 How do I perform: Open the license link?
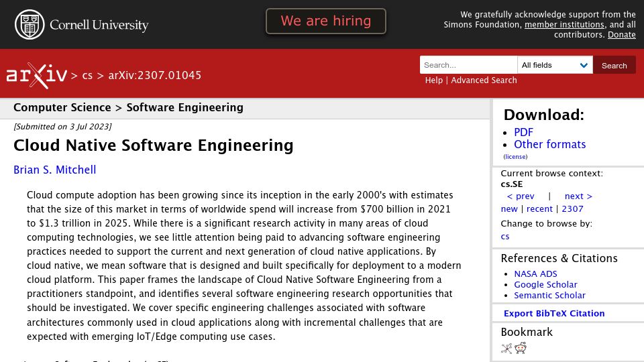515,157
